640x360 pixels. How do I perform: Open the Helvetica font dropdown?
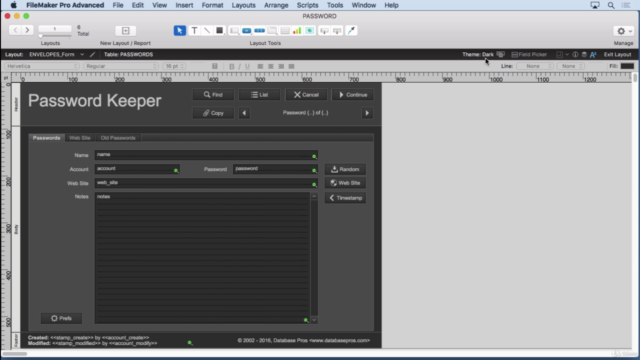pyautogui.click(x=42, y=66)
